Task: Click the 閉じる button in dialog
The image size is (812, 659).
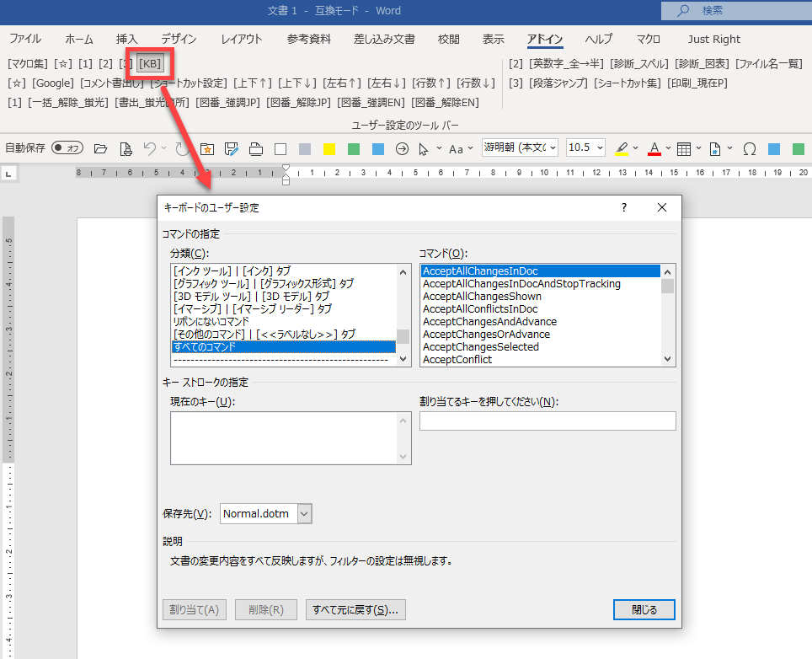Action: coord(644,609)
